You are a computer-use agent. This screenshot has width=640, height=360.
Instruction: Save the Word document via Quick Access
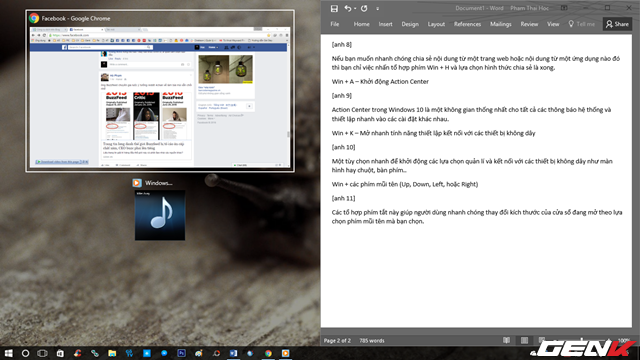pyautogui.click(x=334, y=9)
